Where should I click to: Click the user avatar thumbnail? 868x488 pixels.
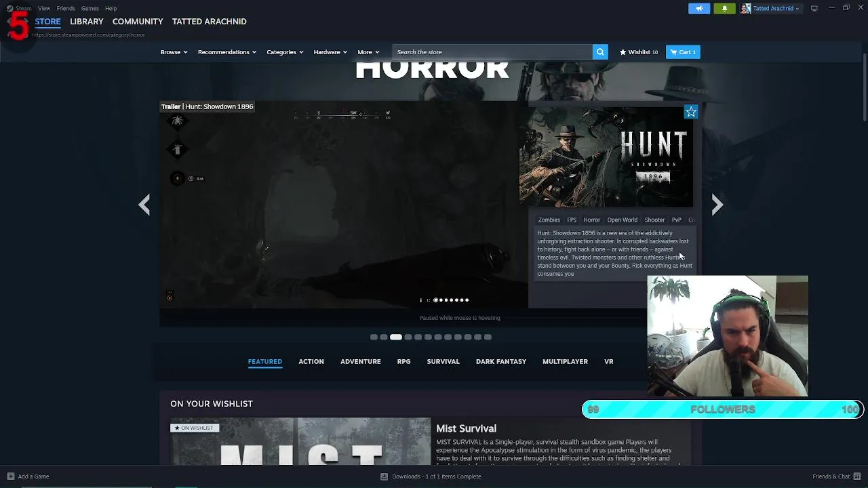coord(745,8)
